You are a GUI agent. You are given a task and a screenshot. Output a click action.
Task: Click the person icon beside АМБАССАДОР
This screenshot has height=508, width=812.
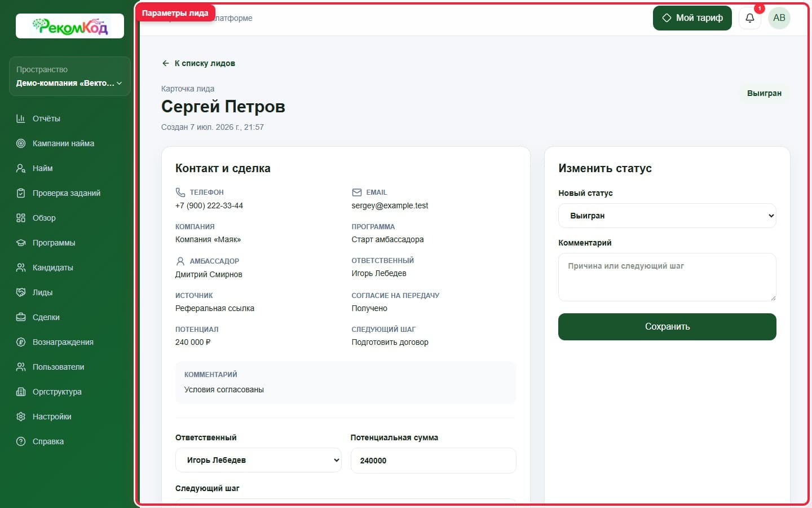180,261
